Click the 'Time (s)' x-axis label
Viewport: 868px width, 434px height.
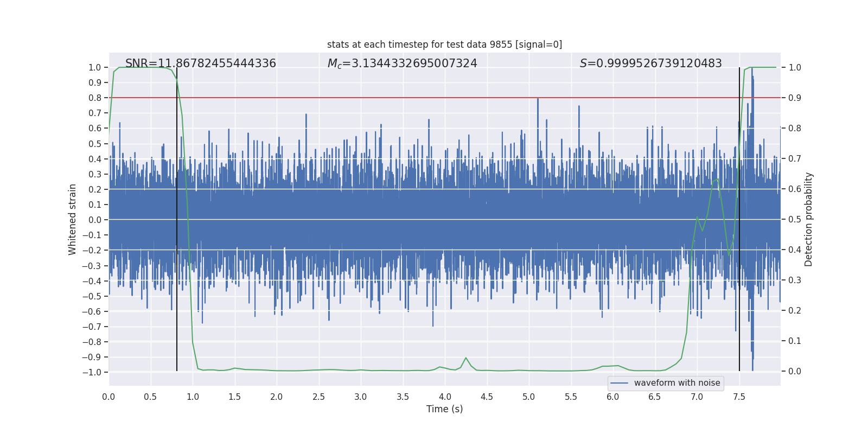[444, 409]
